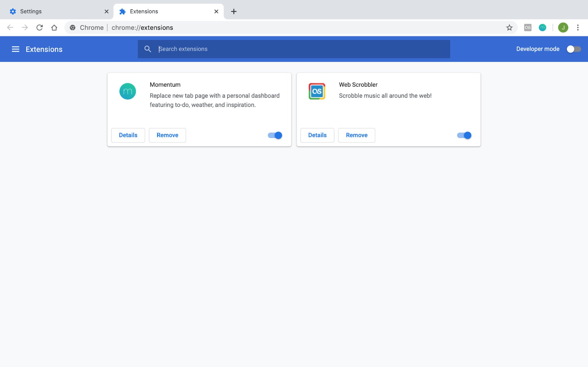
Task: Click the Momentum extension logo icon
Action: point(128,91)
